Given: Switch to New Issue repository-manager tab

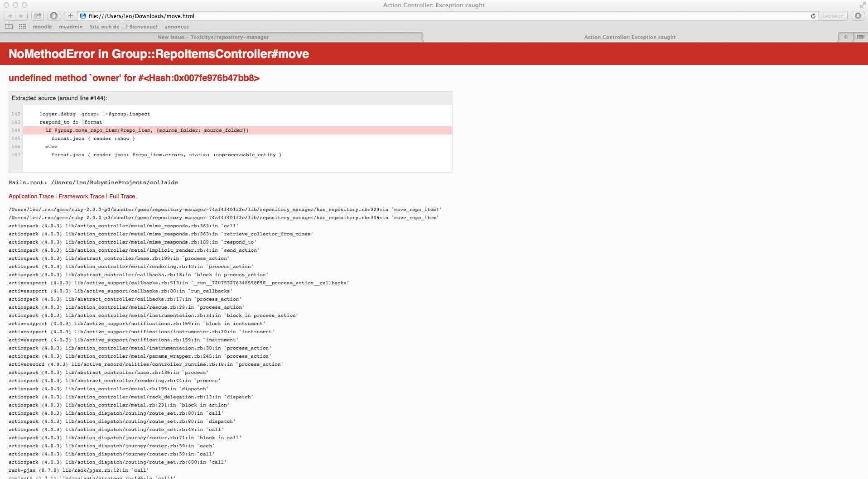Looking at the screenshot, I should pos(213,37).
